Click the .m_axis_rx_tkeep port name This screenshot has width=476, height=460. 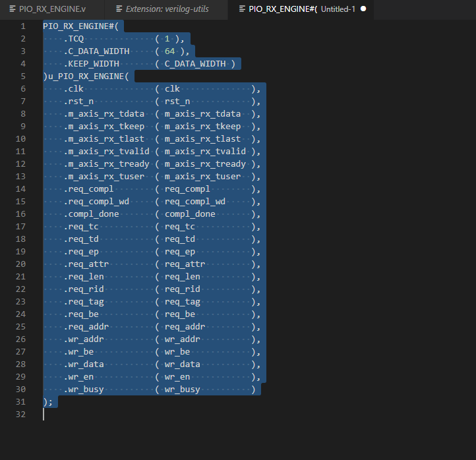[x=104, y=127]
